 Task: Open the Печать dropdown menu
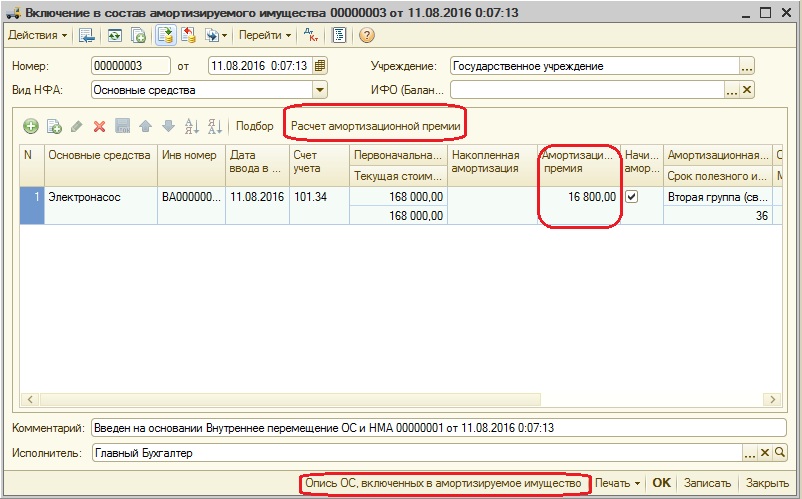tap(617, 483)
